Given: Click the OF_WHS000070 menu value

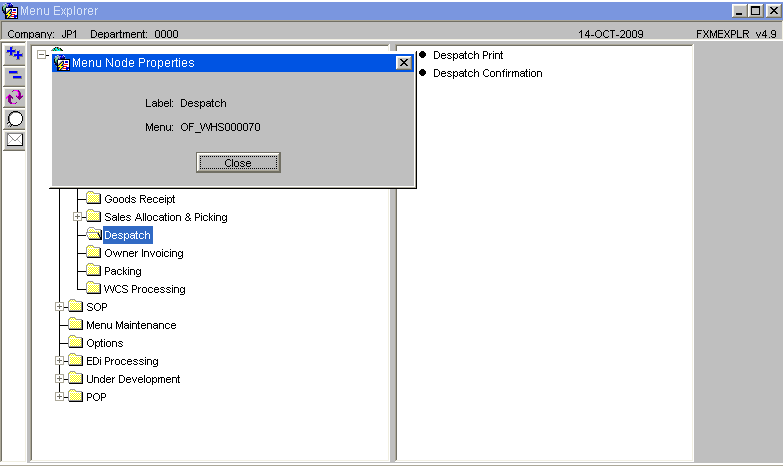Looking at the screenshot, I should [x=220, y=127].
